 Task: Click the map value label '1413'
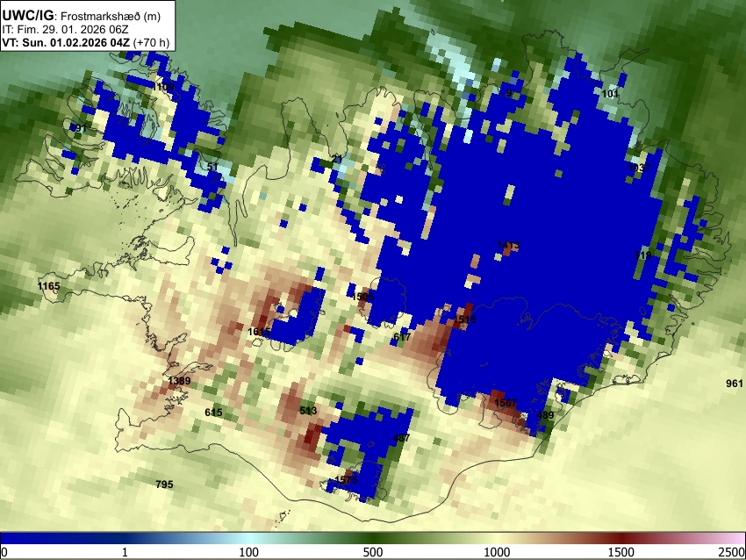[x=508, y=245]
